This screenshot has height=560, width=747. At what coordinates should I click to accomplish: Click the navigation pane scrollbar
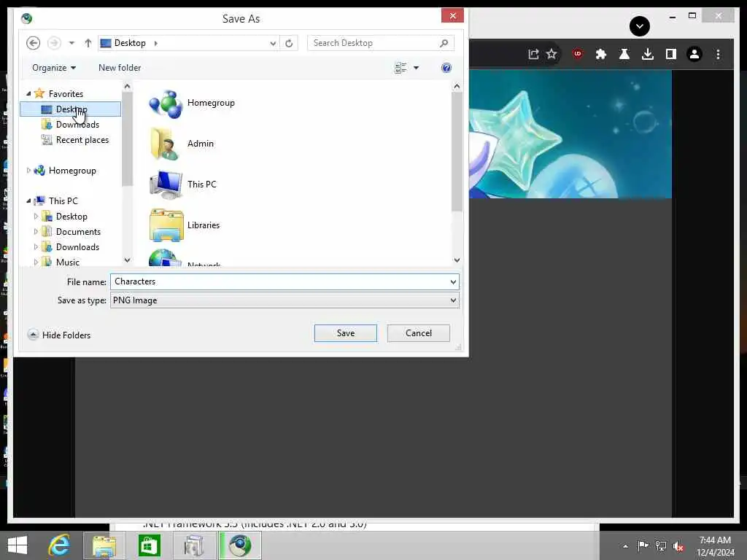[127, 138]
